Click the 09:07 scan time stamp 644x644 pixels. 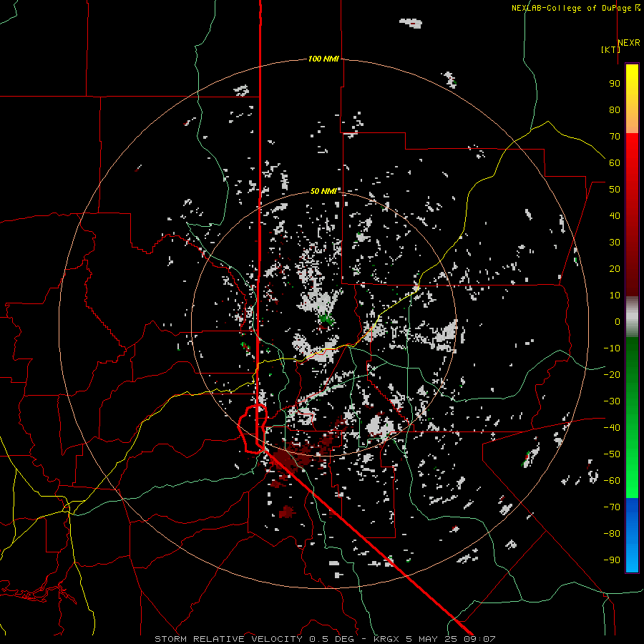(479, 639)
